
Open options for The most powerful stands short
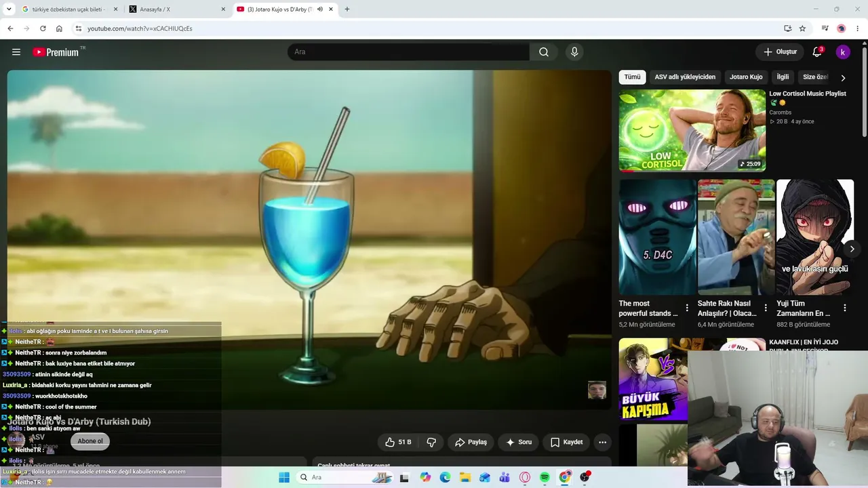[x=687, y=308]
